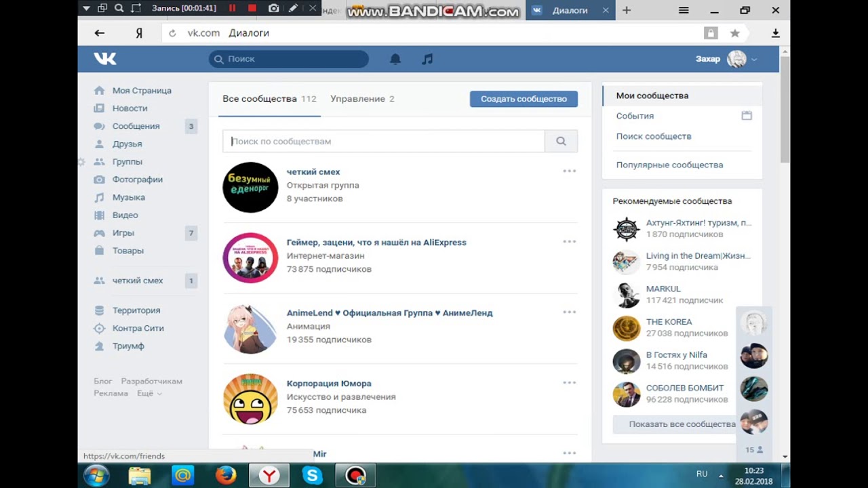The height and width of the screenshot is (488, 868).
Task: Click the Yandex Я home button
Action: point(139,33)
